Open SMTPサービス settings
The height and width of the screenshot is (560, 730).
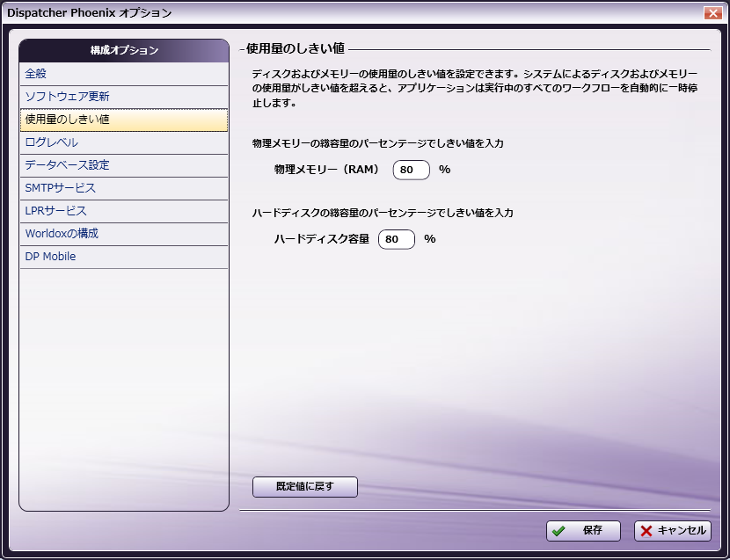pyautogui.click(x=124, y=188)
